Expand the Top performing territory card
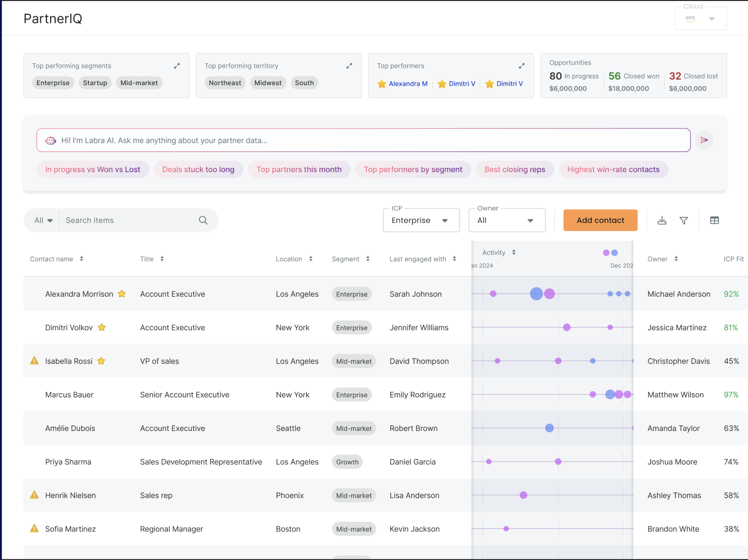 (349, 66)
